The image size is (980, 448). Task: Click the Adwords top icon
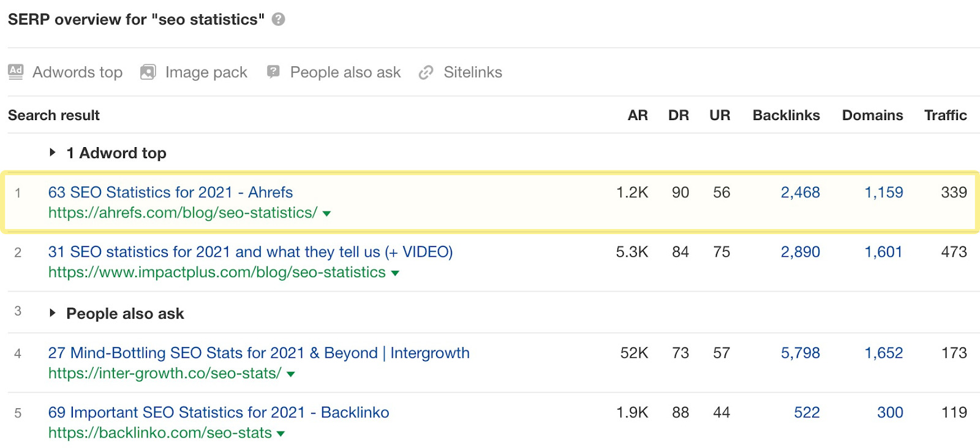click(15, 72)
